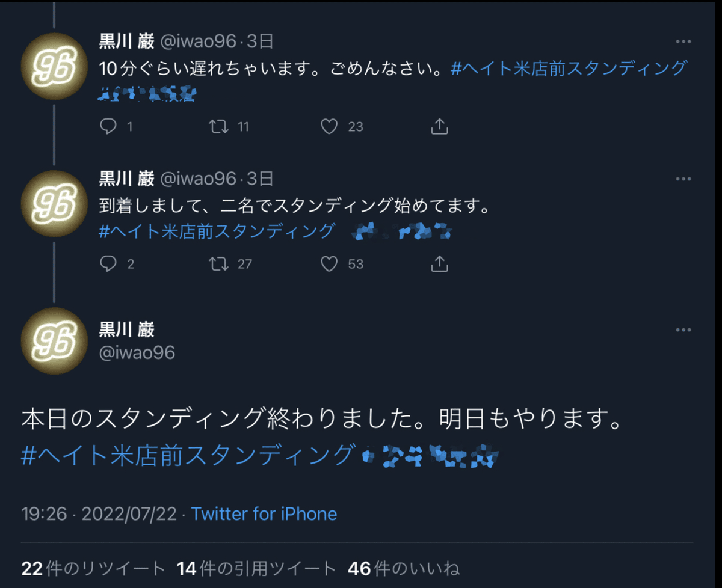
Task: Open more options on the first tweet
Action: pyautogui.click(x=683, y=41)
